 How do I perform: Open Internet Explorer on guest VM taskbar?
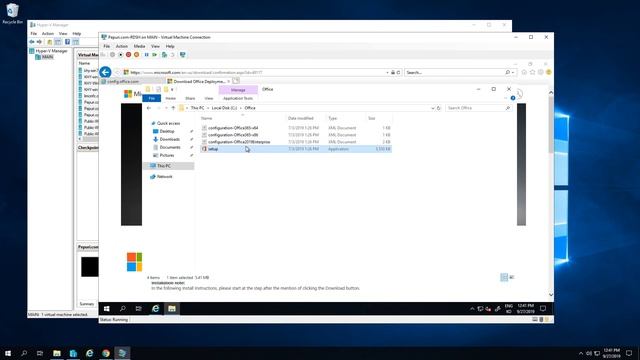pos(156,309)
